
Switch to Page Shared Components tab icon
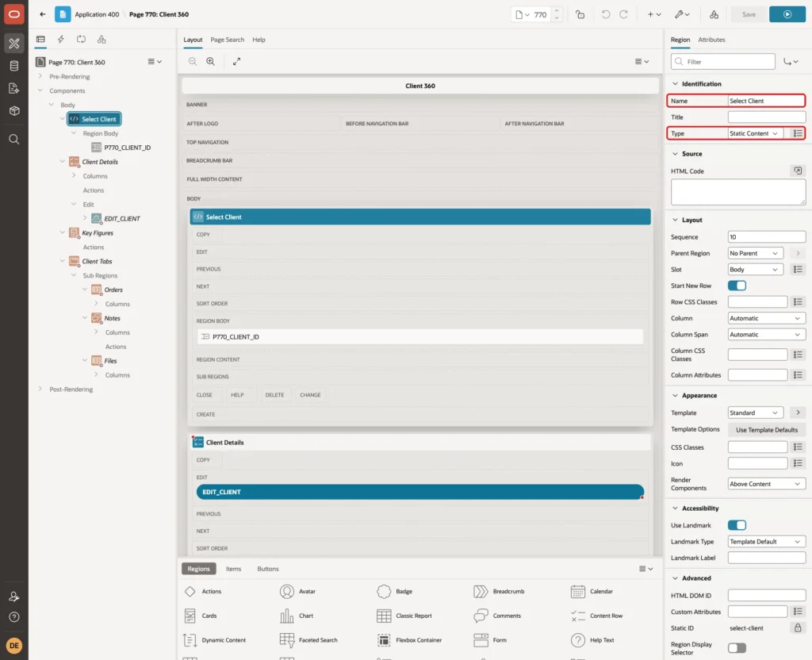101,40
